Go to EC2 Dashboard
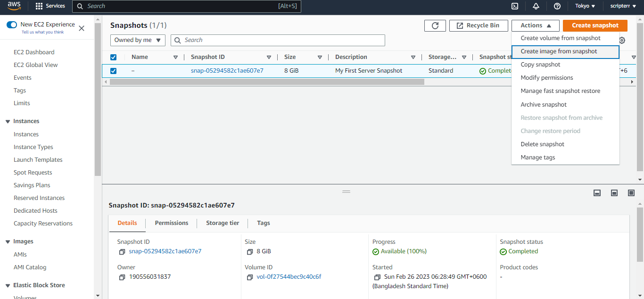Viewport: 644px width, 299px height. coord(34,52)
